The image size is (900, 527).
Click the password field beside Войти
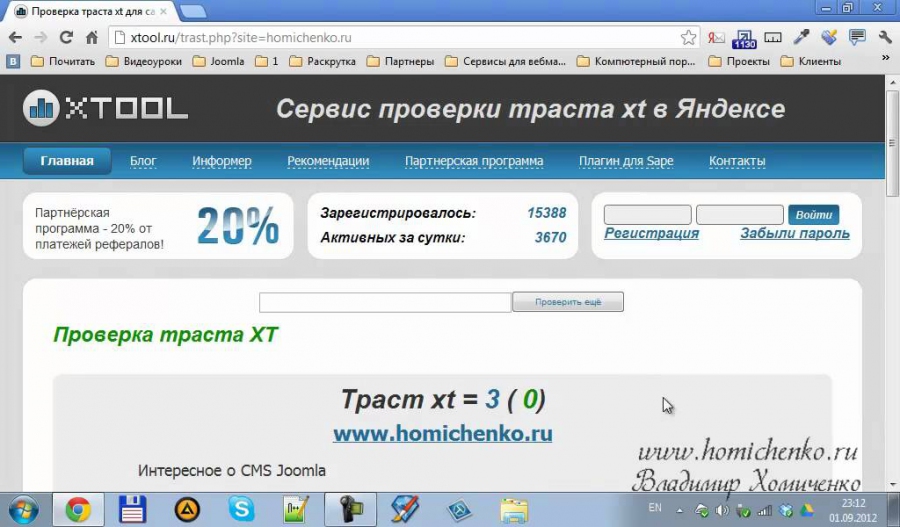[x=740, y=215]
